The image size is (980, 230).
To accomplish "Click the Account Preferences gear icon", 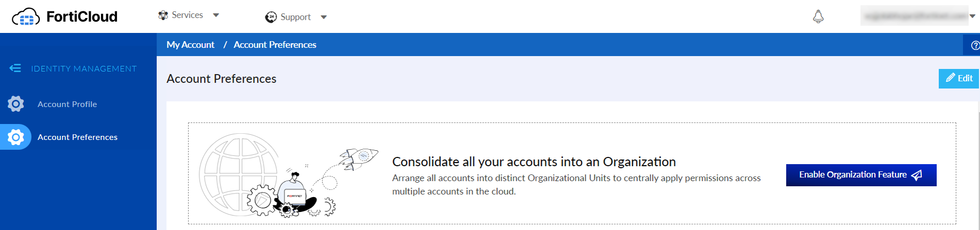I will [x=16, y=137].
